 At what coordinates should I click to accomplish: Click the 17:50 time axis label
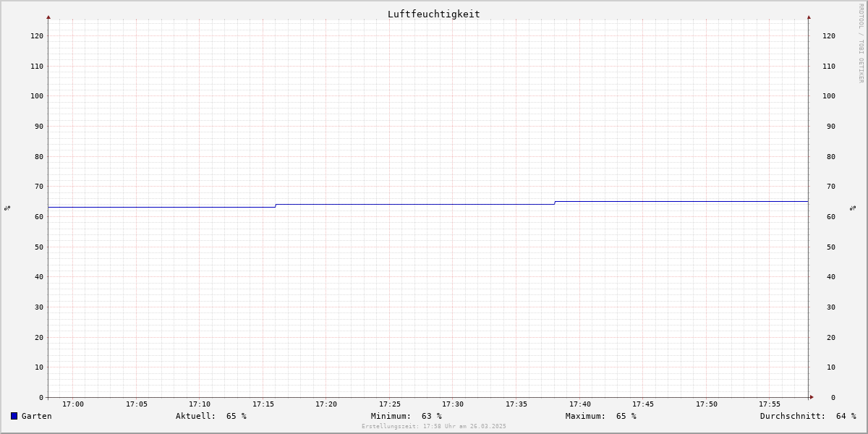pos(707,404)
